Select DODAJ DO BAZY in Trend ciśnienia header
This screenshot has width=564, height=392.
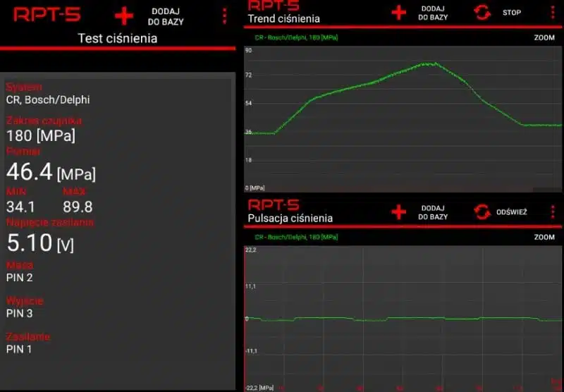[x=433, y=13]
